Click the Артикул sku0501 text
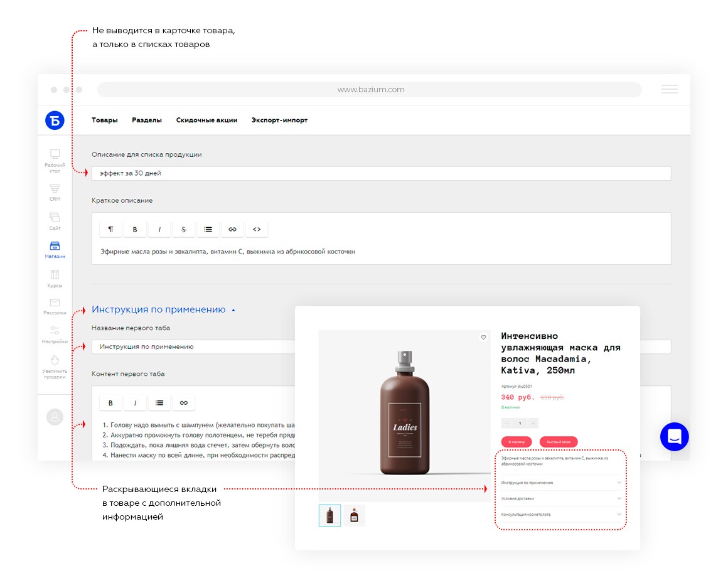 point(517,386)
